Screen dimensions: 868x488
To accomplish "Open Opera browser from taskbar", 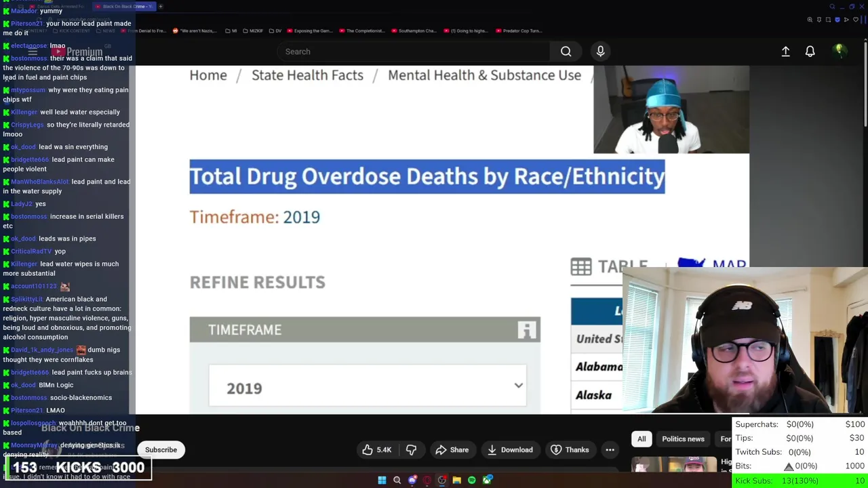I will coord(427,480).
